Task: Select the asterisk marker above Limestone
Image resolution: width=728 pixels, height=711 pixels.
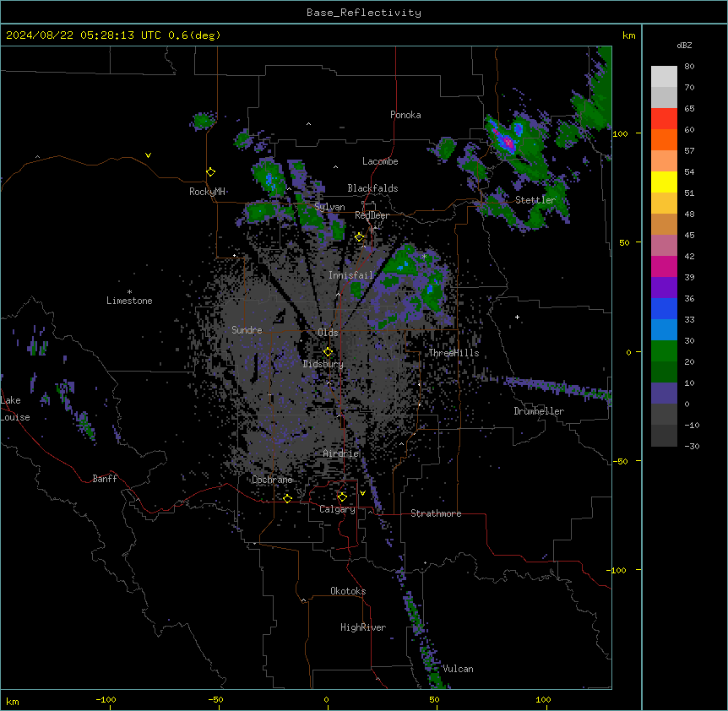Action: [x=129, y=291]
